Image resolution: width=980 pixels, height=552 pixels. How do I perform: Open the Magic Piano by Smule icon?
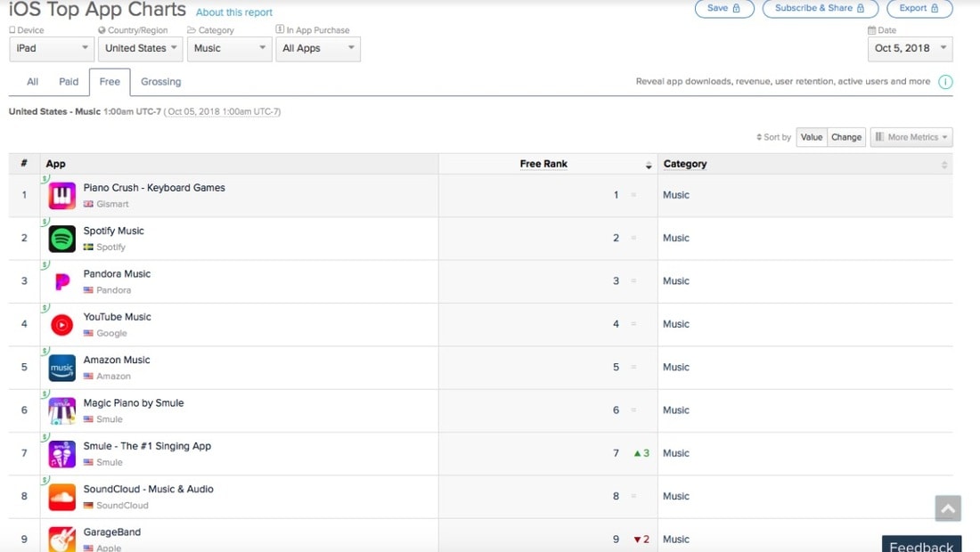click(x=61, y=410)
